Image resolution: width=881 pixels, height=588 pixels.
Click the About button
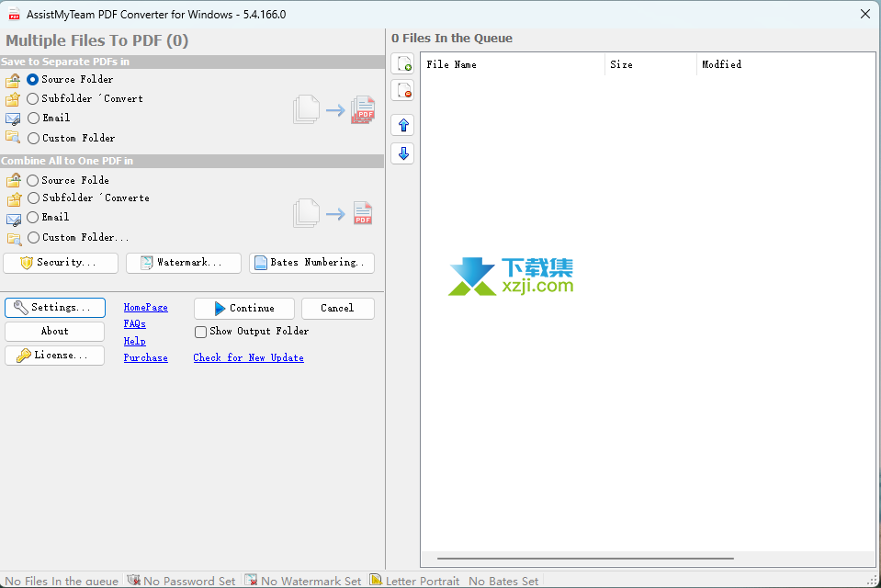click(x=54, y=332)
